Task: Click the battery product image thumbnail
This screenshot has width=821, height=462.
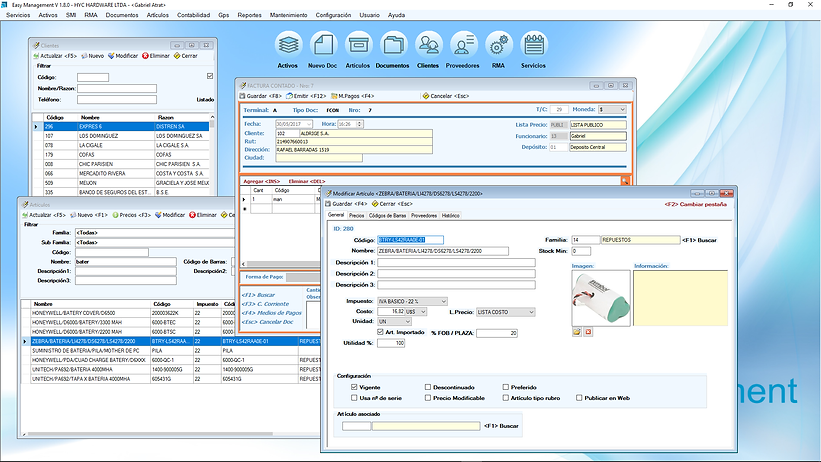Action: (601, 298)
